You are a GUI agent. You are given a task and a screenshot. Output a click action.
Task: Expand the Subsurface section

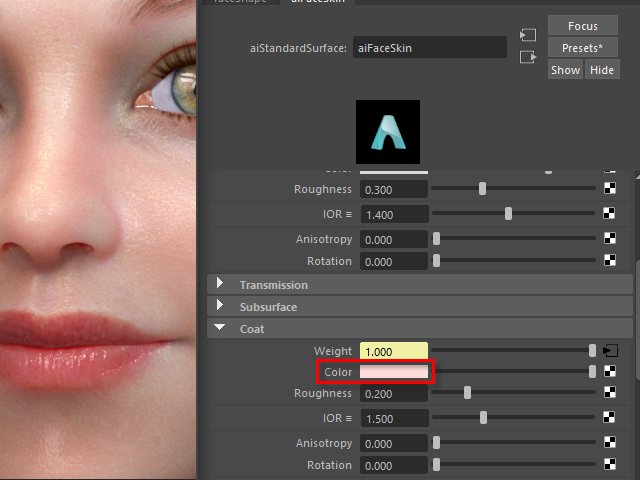tap(220, 306)
